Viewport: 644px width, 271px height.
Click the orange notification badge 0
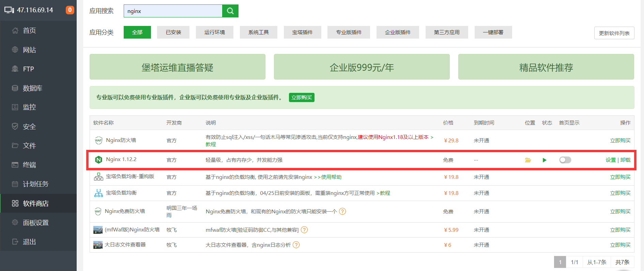click(70, 10)
